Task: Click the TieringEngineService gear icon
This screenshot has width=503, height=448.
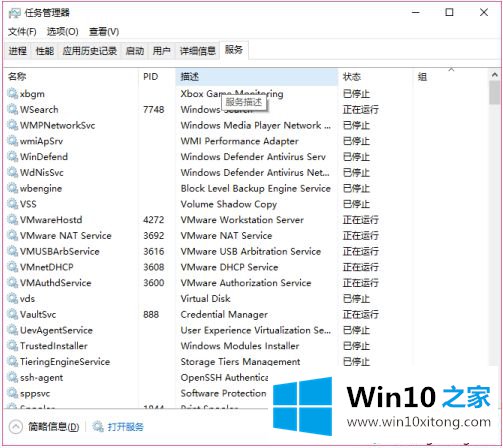Action: (x=12, y=362)
